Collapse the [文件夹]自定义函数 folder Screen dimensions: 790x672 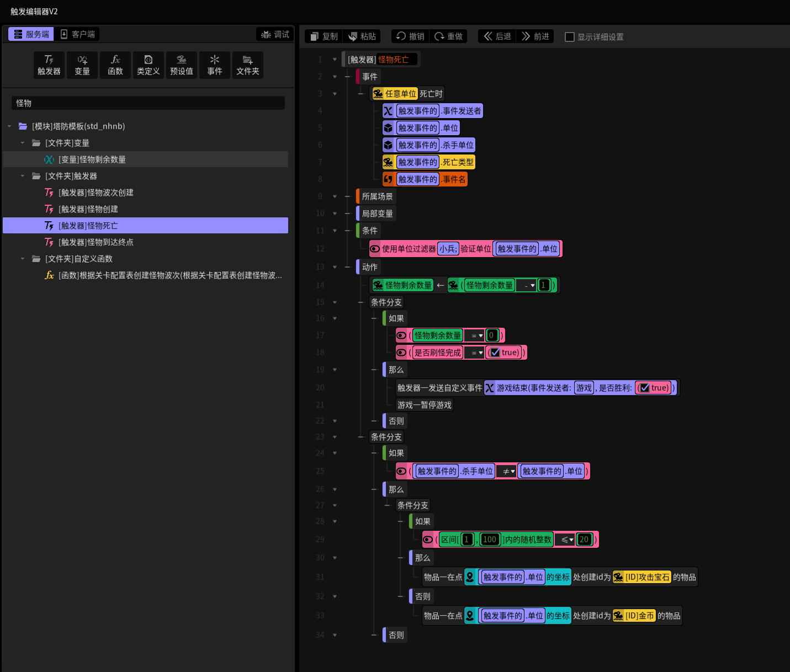click(23, 259)
